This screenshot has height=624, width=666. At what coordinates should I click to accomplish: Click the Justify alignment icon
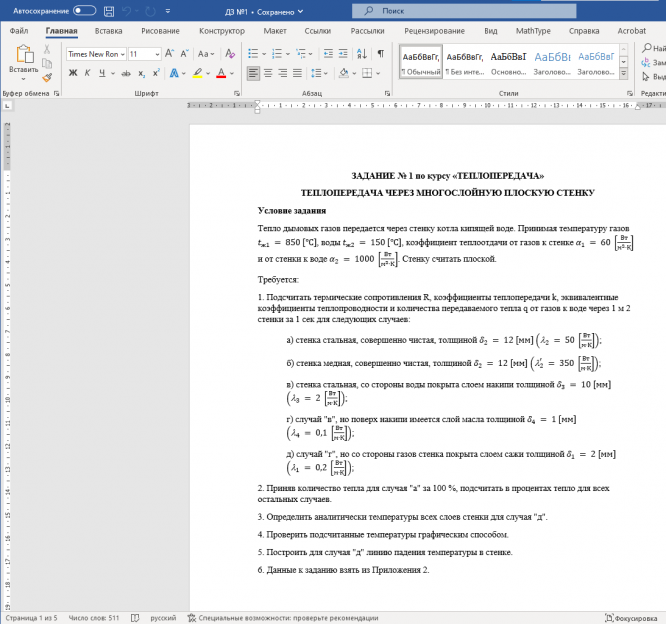(297, 73)
